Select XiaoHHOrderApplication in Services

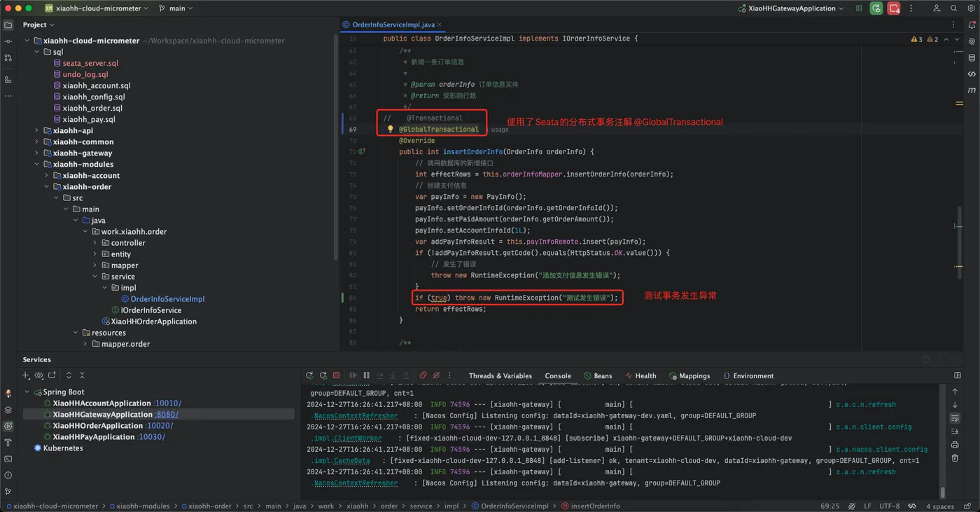(x=97, y=426)
